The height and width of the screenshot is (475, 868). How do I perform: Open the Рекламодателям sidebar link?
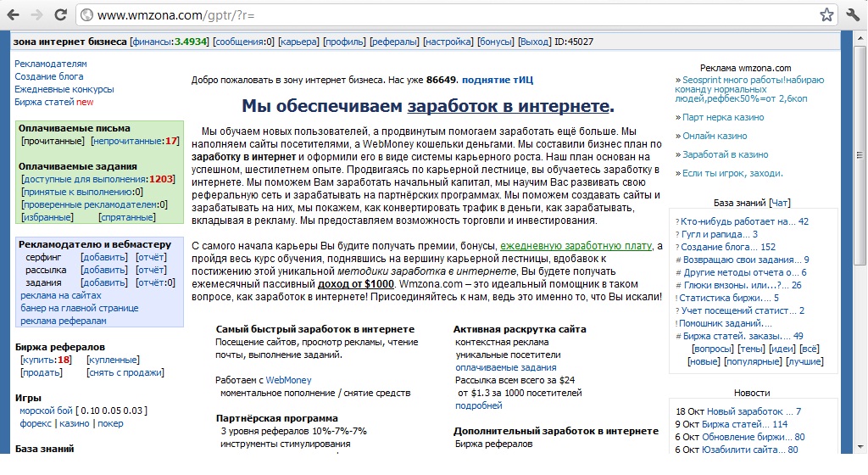(50, 64)
